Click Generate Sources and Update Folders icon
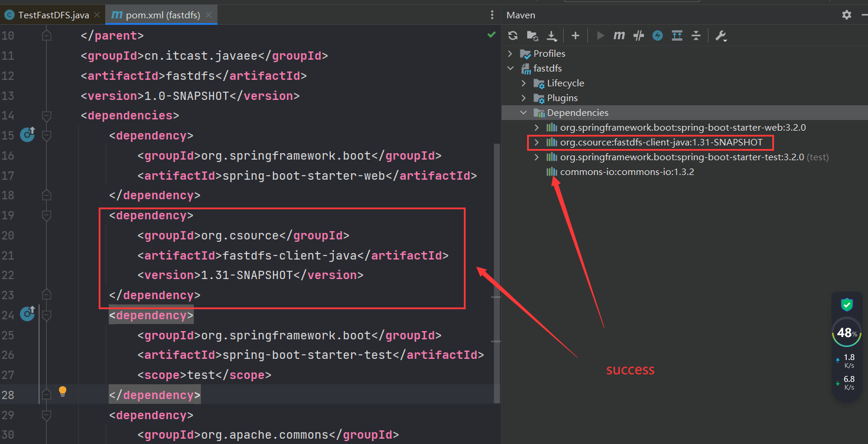 point(532,35)
